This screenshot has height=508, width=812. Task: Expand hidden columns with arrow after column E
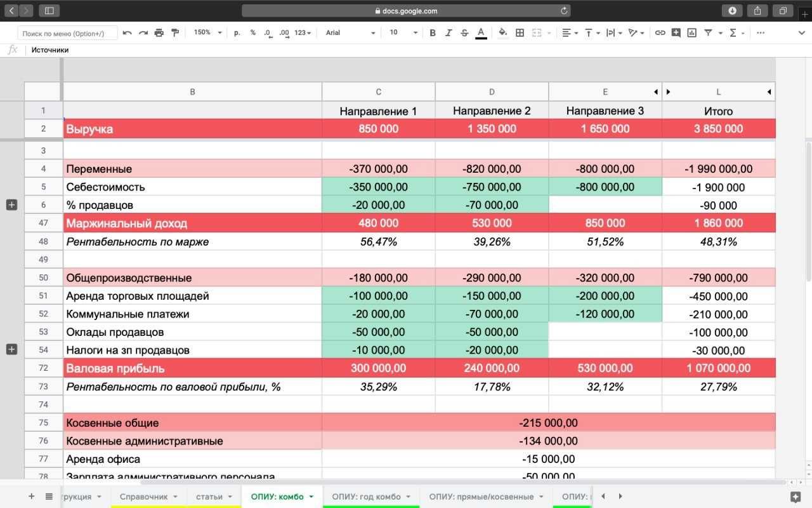656,92
